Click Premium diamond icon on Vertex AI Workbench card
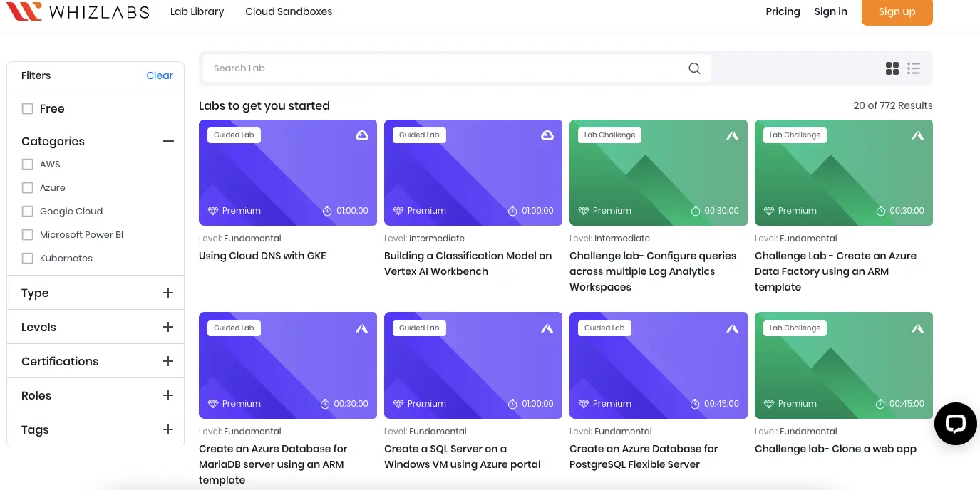The image size is (980, 490). (x=398, y=211)
